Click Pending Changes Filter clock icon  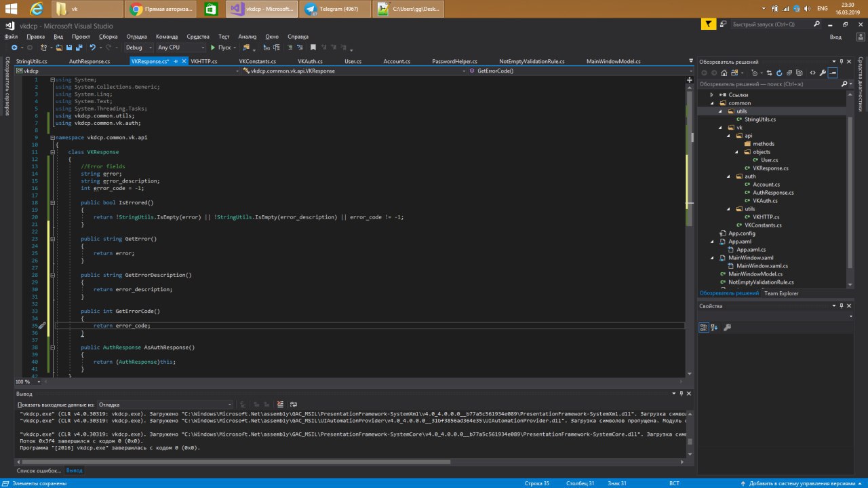pos(755,73)
